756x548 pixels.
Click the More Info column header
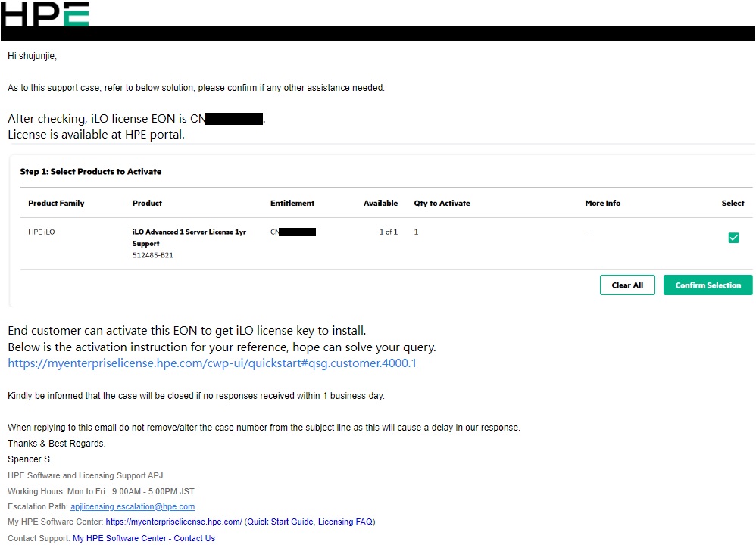(602, 204)
